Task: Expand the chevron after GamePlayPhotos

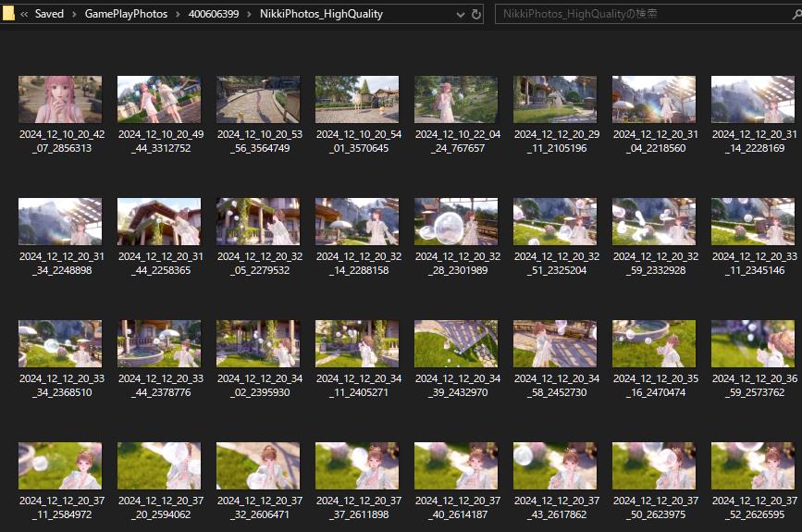Action: click(178, 14)
